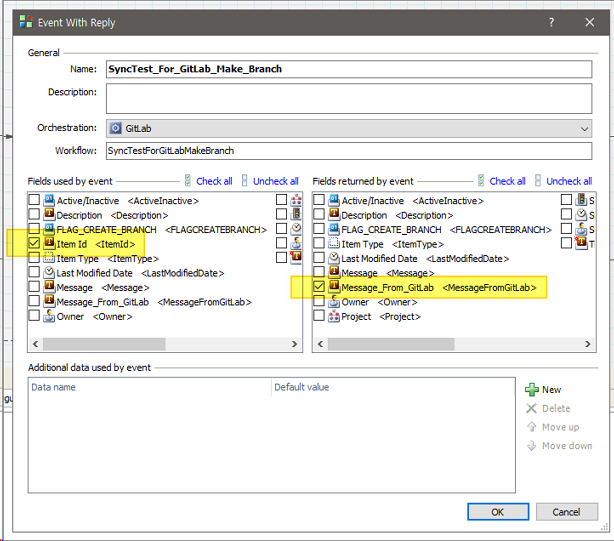614x541 pixels.
Task: Click scroll left arrow of used fields list
Action: (x=36, y=344)
